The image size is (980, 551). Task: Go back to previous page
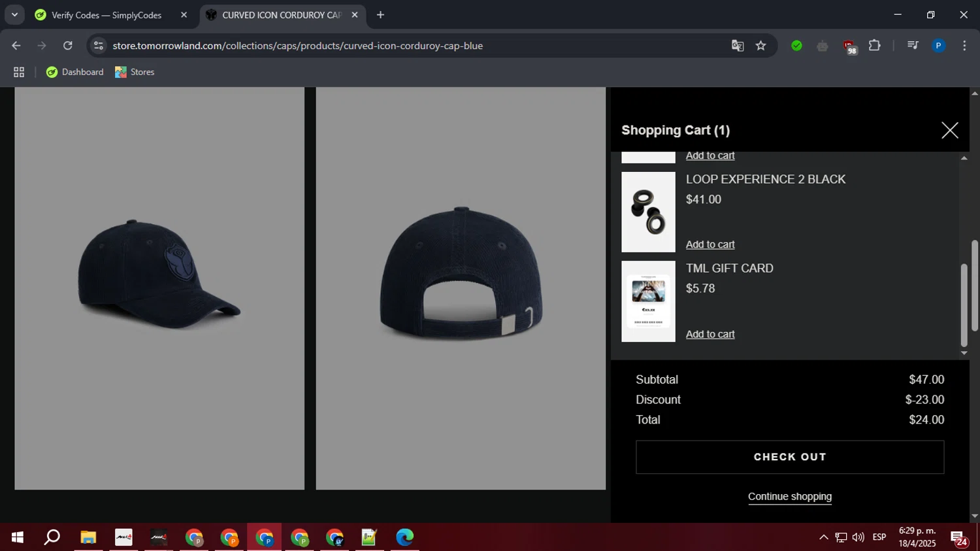click(x=16, y=46)
